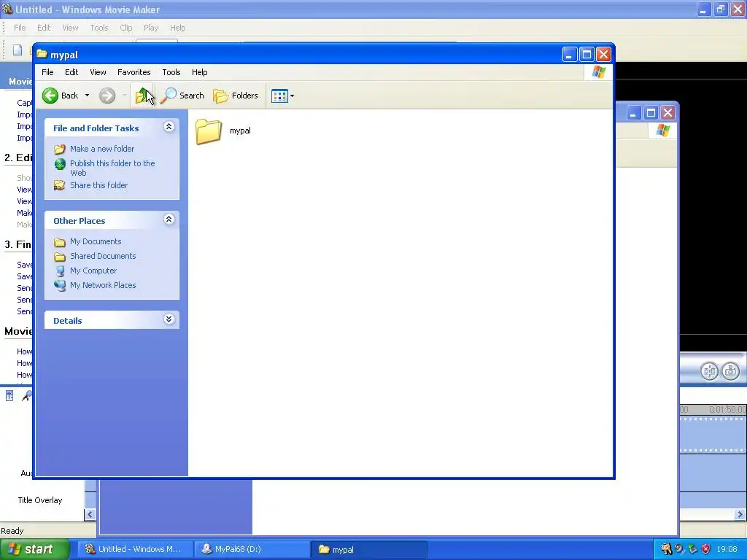The height and width of the screenshot is (560, 747).
Task: Open the Tools menu in mypal window
Action: pyautogui.click(x=171, y=72)
